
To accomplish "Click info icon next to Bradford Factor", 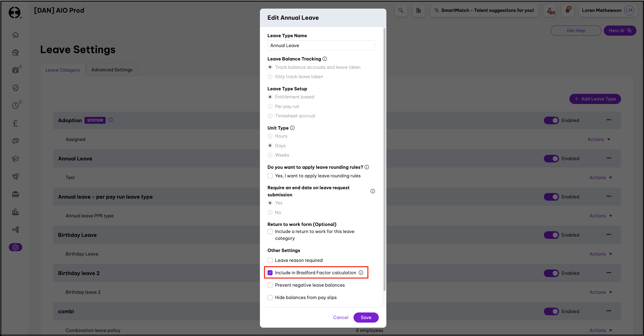I will [361, 272].
